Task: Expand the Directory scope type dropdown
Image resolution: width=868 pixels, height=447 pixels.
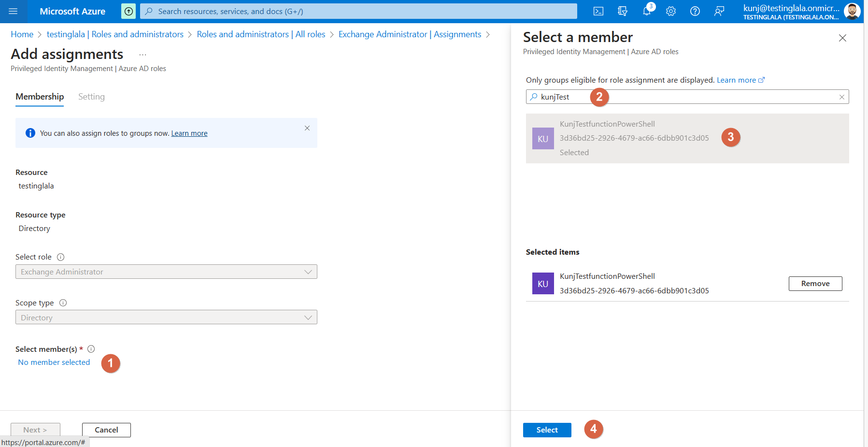Action: point(166,317)
